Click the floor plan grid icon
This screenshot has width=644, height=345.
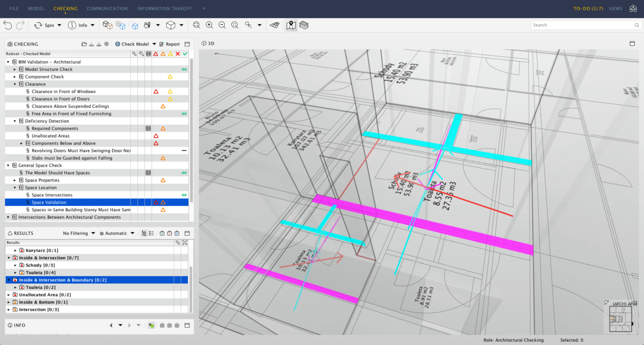[274, 25]
